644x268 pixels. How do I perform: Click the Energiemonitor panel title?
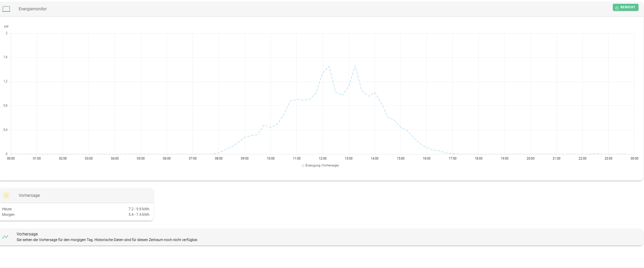[33, 9]
